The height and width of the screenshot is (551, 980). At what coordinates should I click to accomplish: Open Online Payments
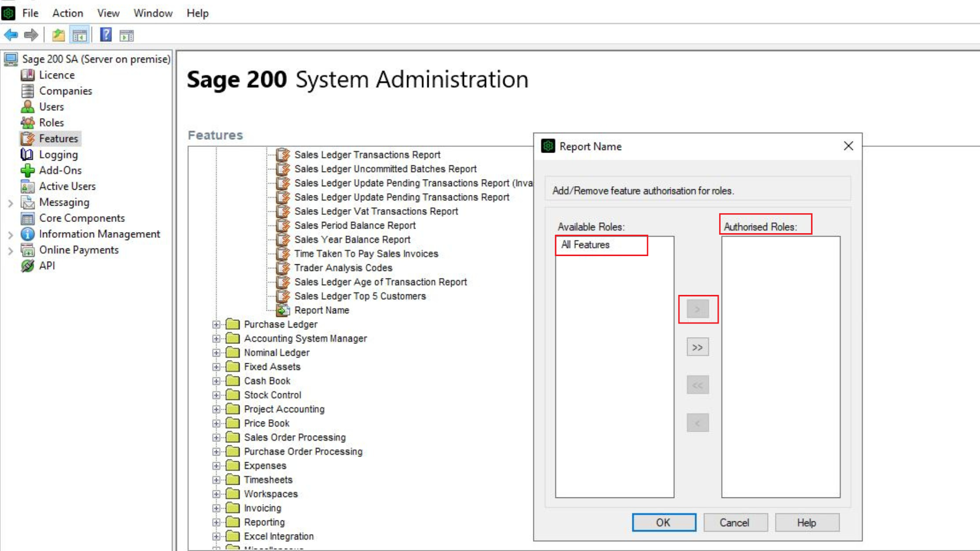point(79,249)
